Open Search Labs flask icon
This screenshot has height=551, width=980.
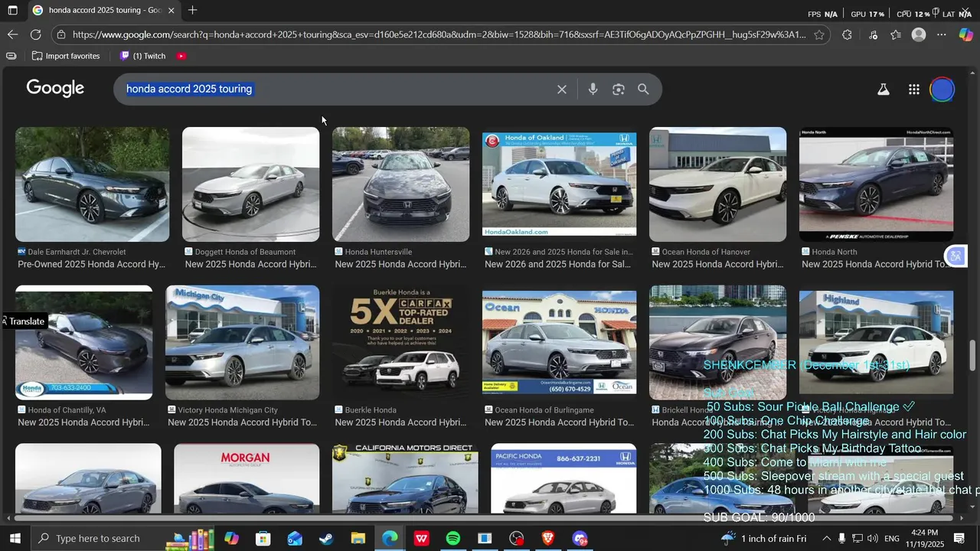tap(883, 90)
